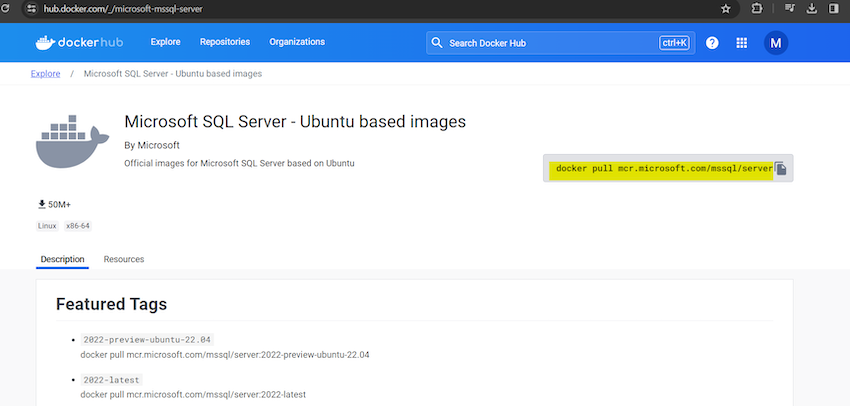Open the apps grid icon
850x406 pixels.
[742, 43]
